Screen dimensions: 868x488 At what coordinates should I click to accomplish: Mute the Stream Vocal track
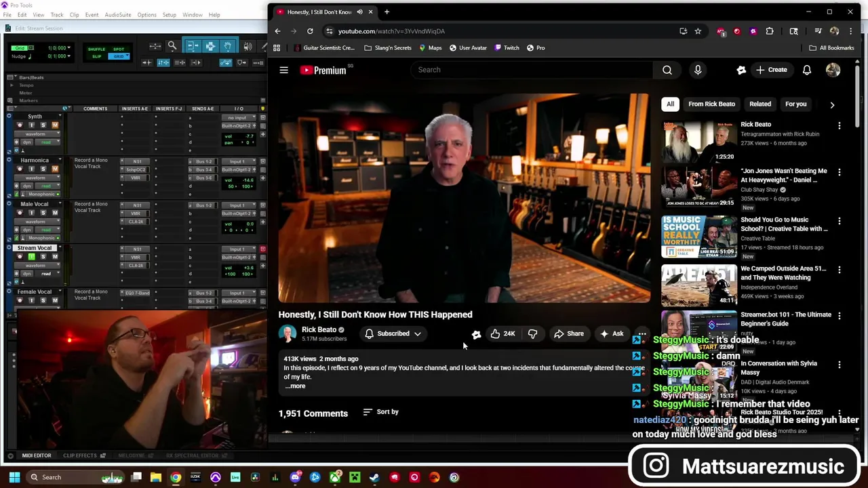(x=54, y=257)
